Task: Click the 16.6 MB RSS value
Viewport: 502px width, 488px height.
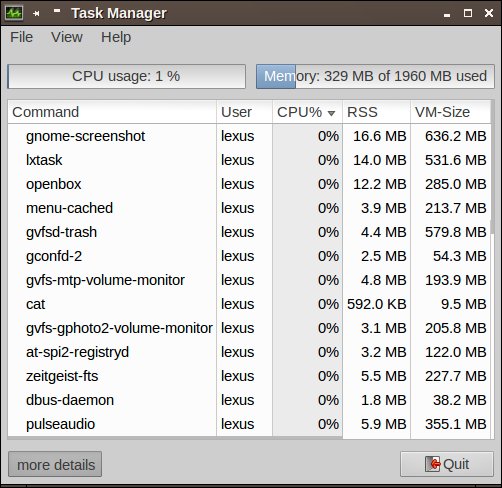Action: point(380,136)
